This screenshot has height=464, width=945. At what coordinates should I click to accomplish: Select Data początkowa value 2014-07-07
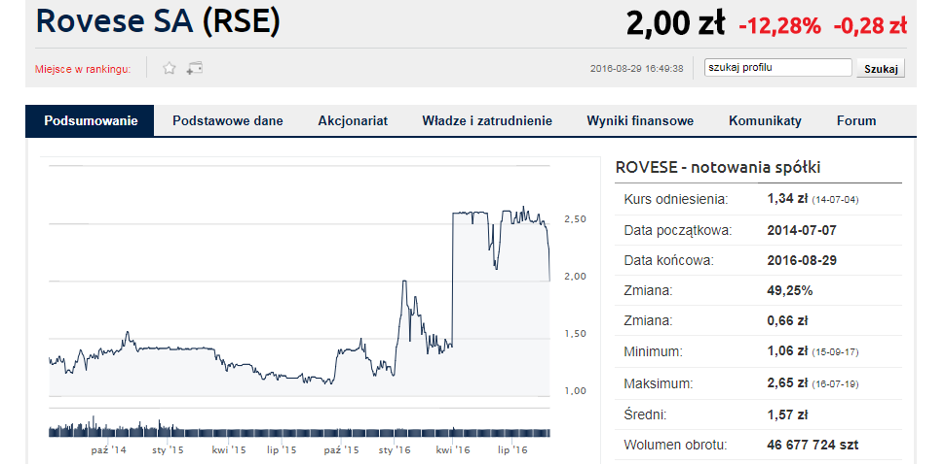point(802,230)
